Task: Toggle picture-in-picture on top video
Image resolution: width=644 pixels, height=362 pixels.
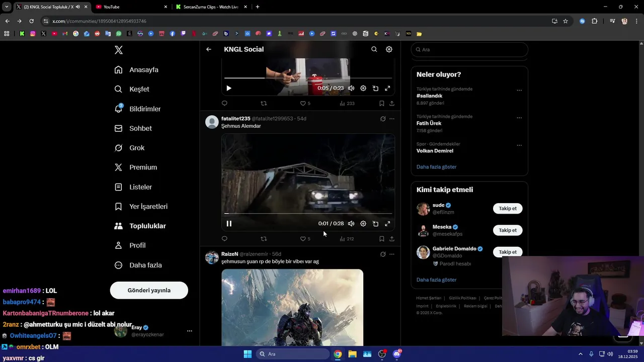Action: pos(375,88)
